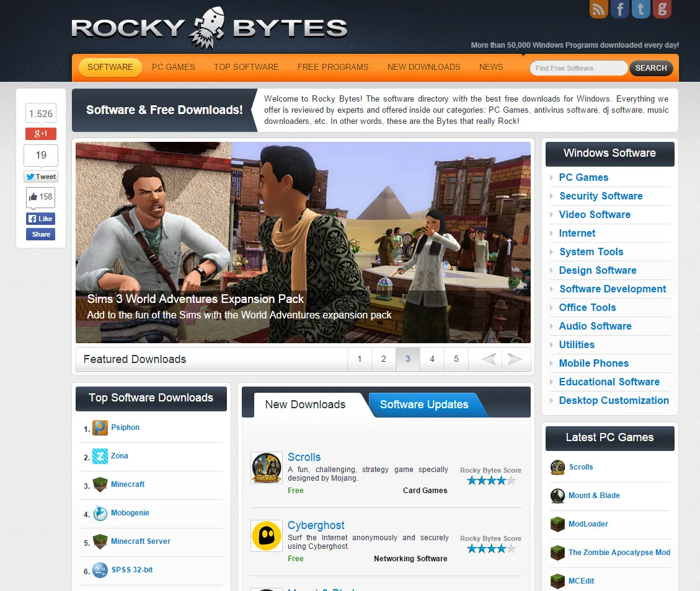Click the Mount & Blade game icon
700x591 pixels.
(557, 496)
